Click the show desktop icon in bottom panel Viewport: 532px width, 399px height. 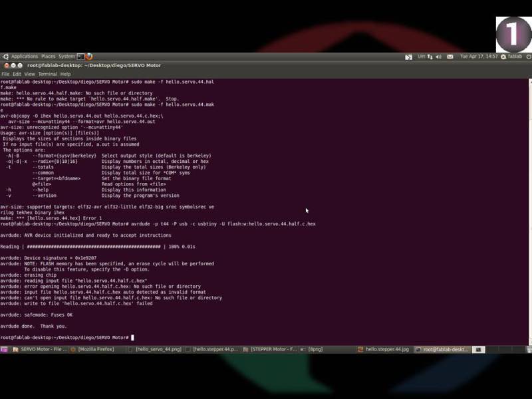pyautogui.click(x=4, y=349)
